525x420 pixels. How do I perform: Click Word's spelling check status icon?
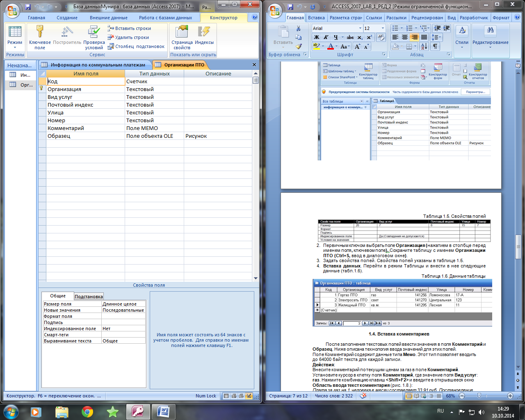(363, 396)
